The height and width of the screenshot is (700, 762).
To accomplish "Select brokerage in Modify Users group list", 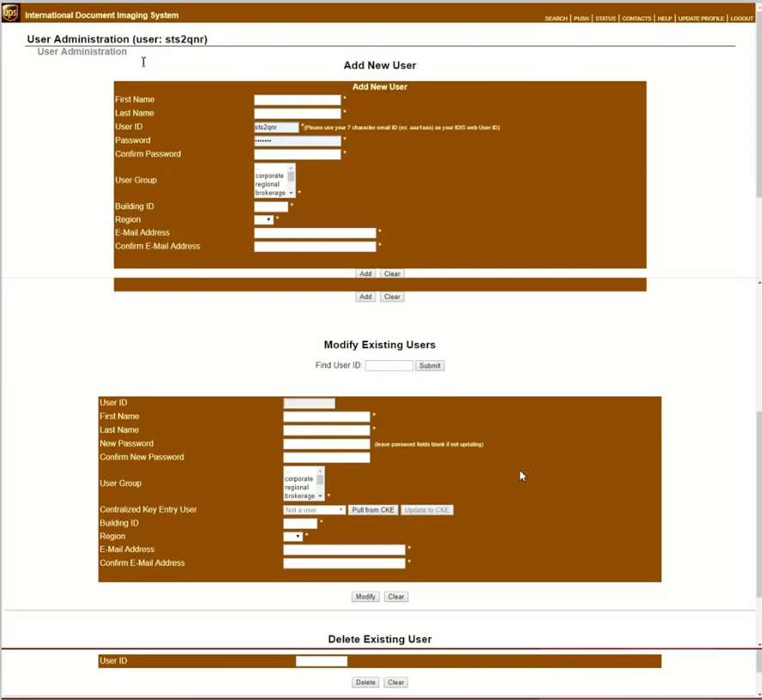I will tap(299, 496).
